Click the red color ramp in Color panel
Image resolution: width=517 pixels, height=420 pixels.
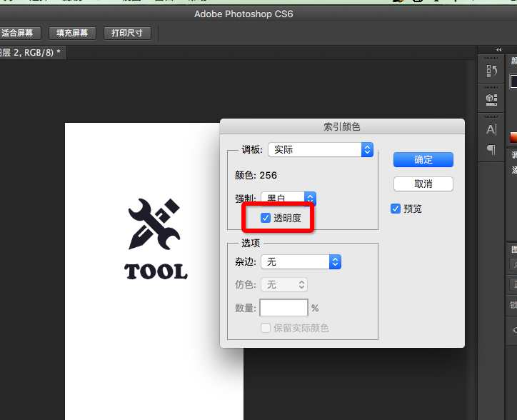[513, 137]
